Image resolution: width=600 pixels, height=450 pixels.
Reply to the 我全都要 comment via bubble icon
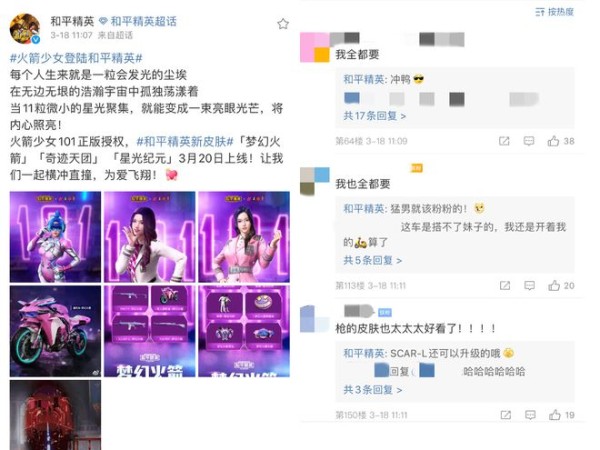coord(529,141)
